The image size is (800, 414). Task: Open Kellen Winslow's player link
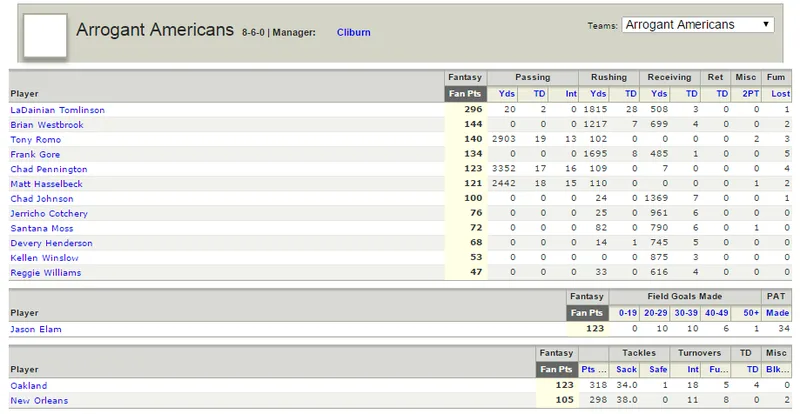(44, 258)
